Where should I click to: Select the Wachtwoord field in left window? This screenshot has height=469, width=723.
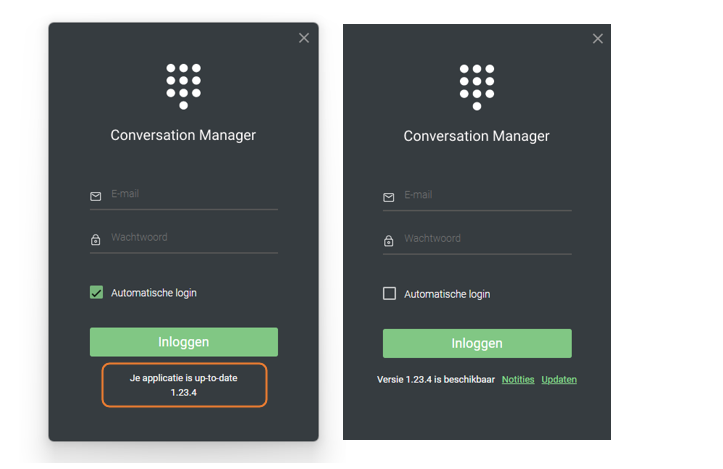point(192,238)
